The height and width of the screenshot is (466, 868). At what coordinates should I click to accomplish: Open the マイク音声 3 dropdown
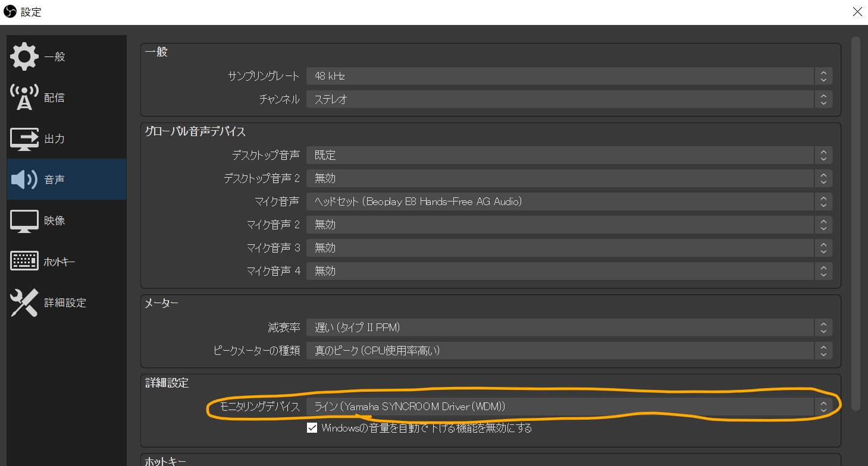coord(569,248)
